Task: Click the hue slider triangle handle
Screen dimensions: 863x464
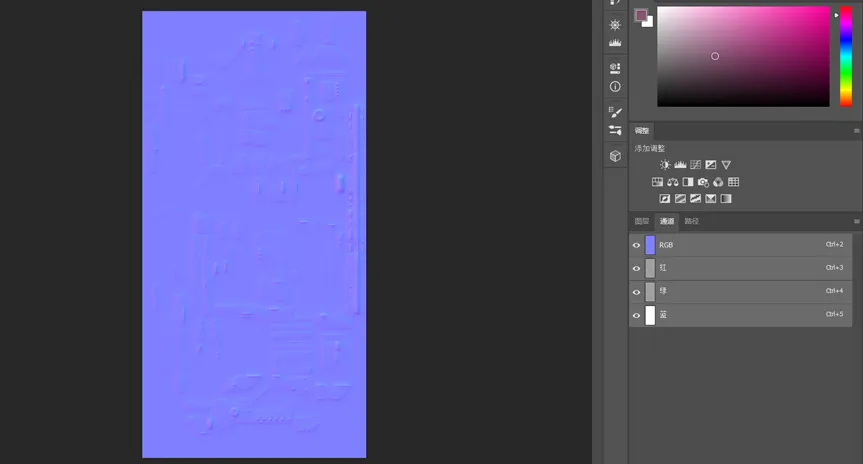Action: [836, 15]
